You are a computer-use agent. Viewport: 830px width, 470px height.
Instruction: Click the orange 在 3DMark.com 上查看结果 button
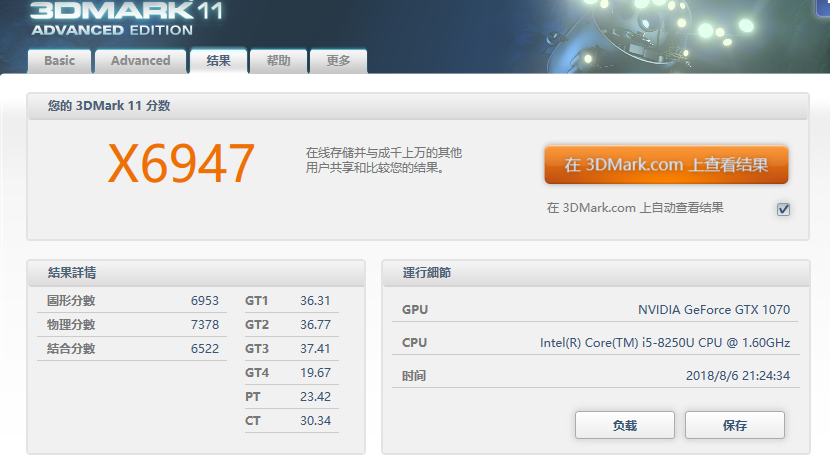(666, 165)
